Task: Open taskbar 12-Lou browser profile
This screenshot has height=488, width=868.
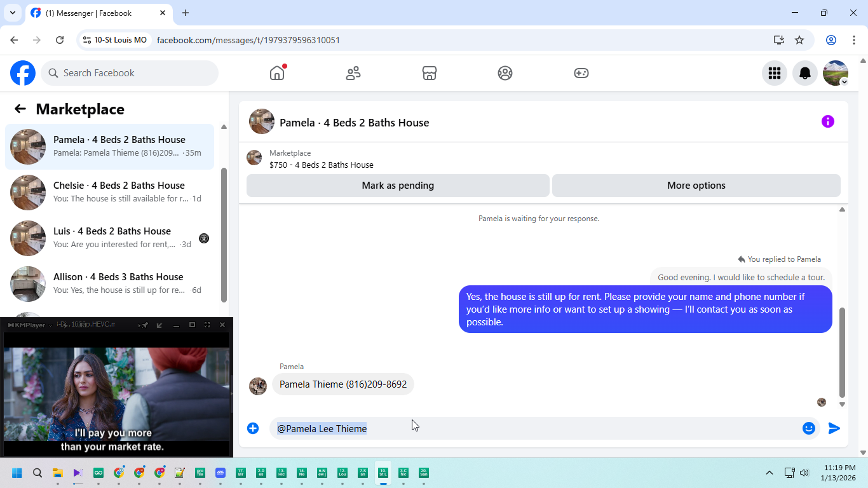Action: point(342,473)
